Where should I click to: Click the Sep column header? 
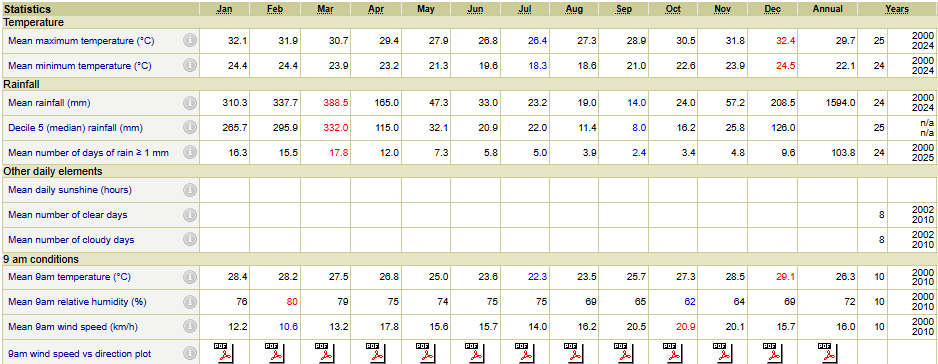coord(625,9)
